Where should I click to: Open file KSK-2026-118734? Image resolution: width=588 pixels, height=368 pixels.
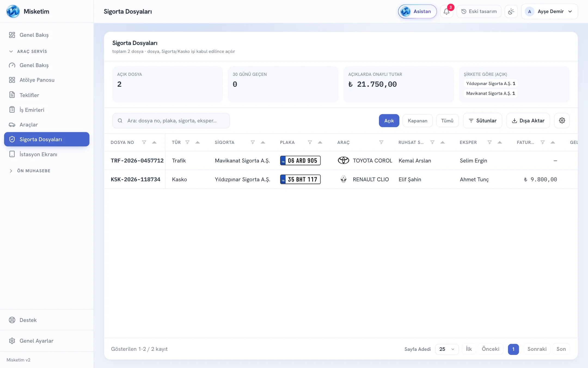pyautogui.click(x=136, y=179)
